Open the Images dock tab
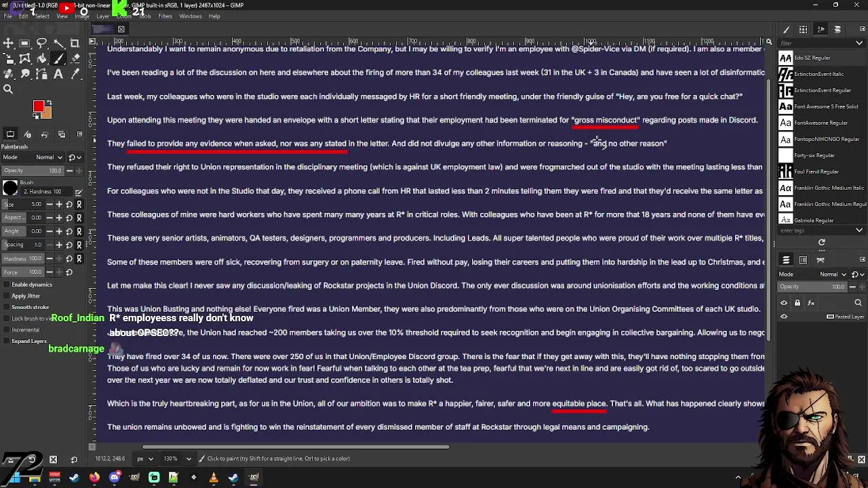 [x=62, y=134]
